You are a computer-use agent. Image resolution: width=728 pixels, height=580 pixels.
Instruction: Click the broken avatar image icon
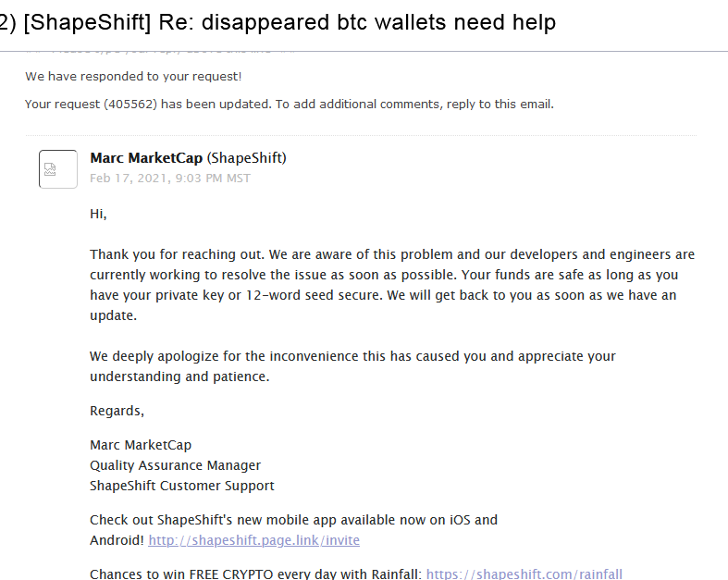[58, 169]
